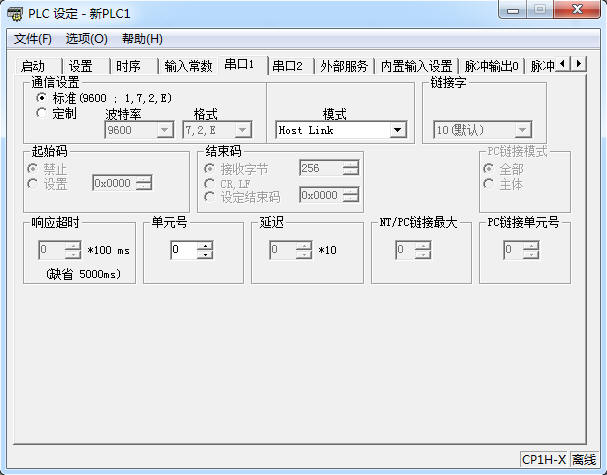Open the 文件(F) menu
Image resolution: width=607 pixels, height=475 pixels.
(x=33, y=39)
